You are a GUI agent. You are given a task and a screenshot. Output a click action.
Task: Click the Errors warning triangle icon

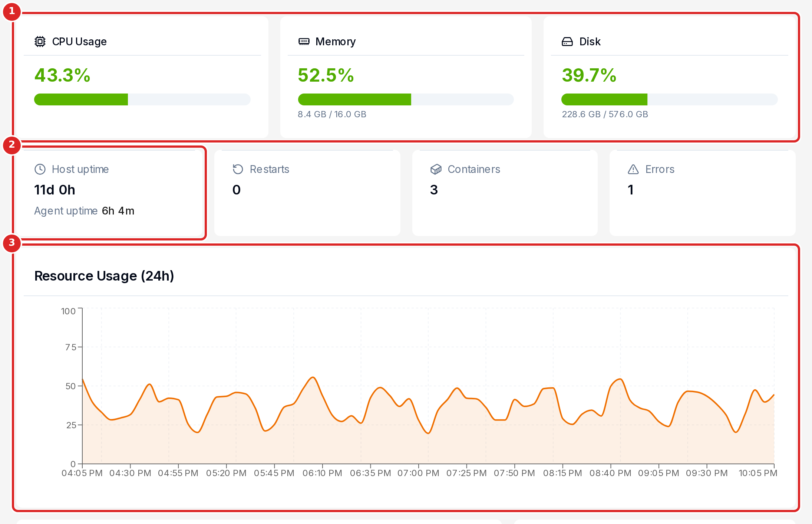(633, 169)
